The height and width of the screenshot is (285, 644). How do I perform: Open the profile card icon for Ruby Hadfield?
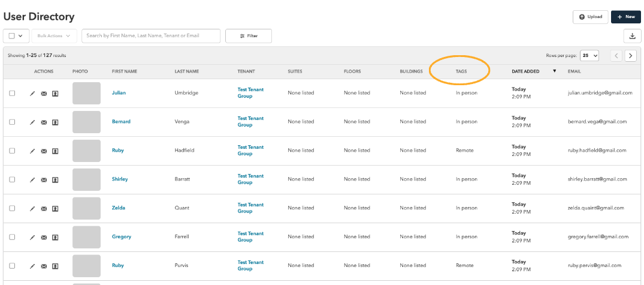tap(55, 151)
